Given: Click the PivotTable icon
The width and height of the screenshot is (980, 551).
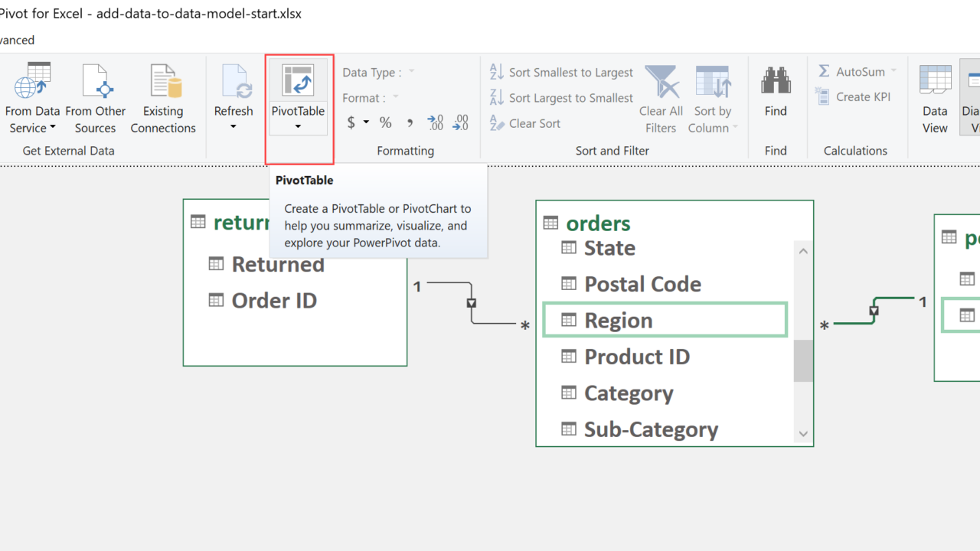Looking at the screenshot, I should 298,81.
